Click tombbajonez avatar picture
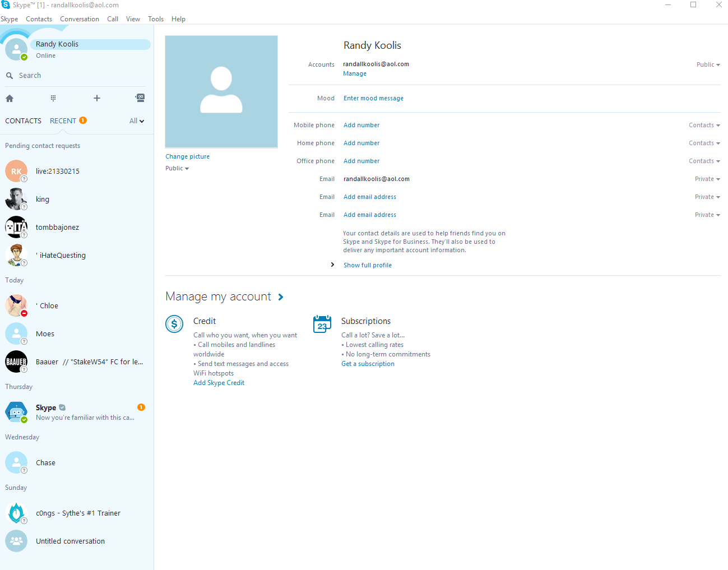 [16, 227]
